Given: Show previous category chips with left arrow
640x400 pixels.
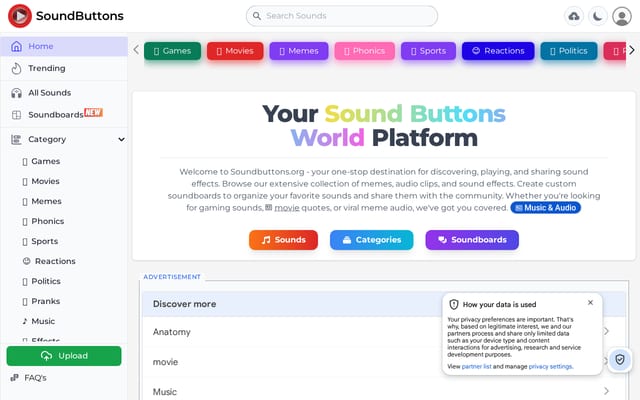Looking at the screenshot, I should coord(136,50).
